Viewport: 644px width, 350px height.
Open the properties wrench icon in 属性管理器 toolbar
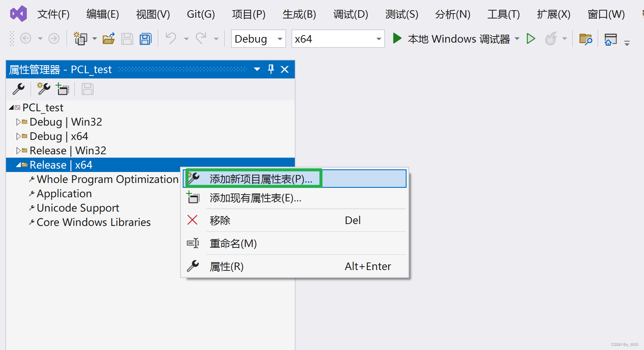click(x=18, y=89)
